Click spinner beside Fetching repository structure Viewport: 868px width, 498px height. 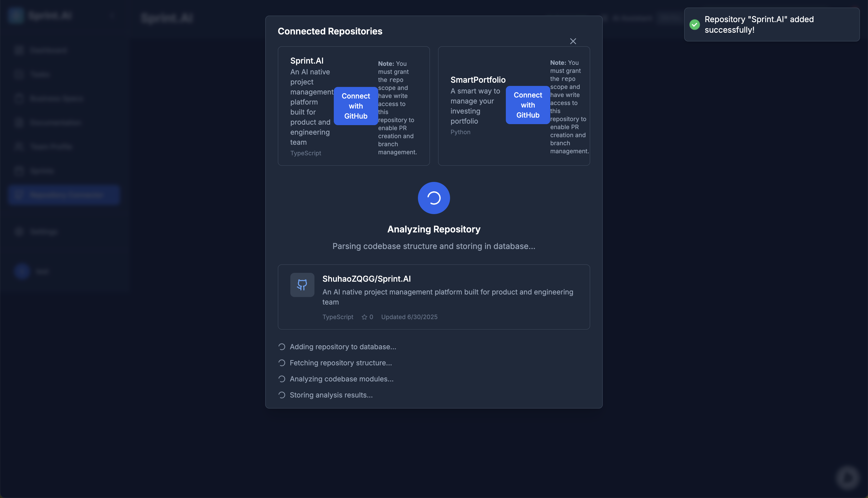[282, 363]
